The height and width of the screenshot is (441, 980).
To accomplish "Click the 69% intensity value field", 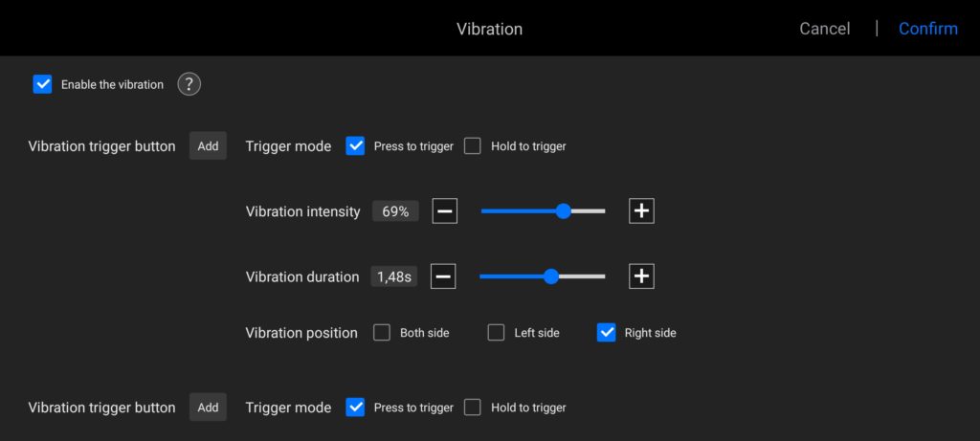I will (395, 211).
